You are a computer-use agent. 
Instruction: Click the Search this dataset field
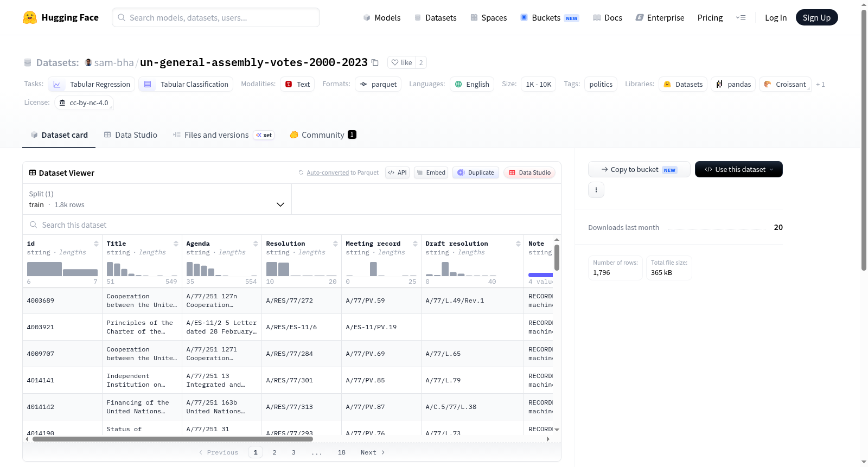pyautogui.click(x=292, y=225)
